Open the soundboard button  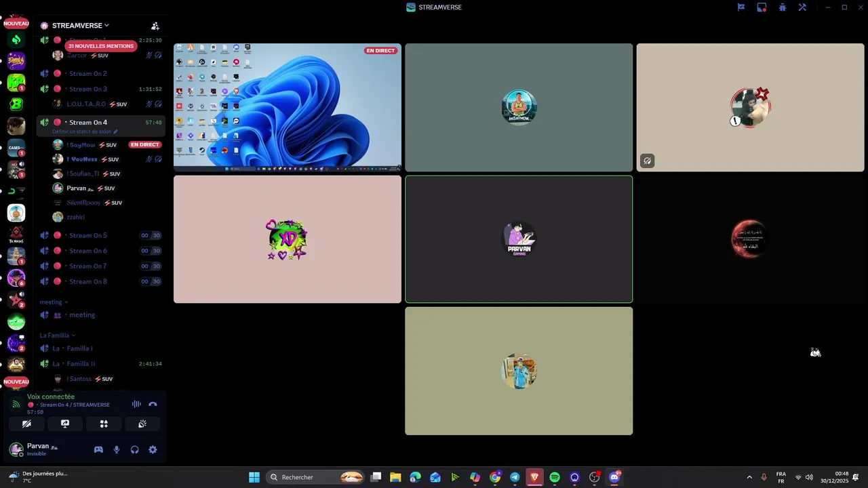pos(142,424)
